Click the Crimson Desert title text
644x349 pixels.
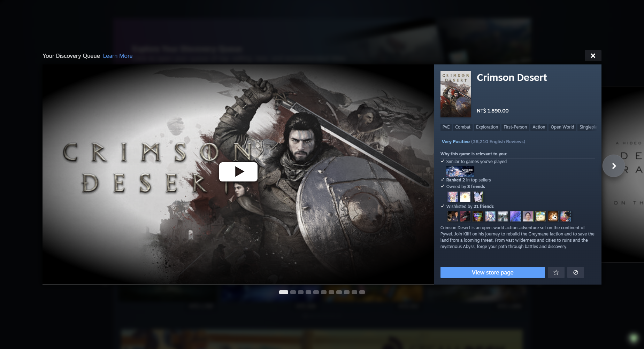coord(512,77)
